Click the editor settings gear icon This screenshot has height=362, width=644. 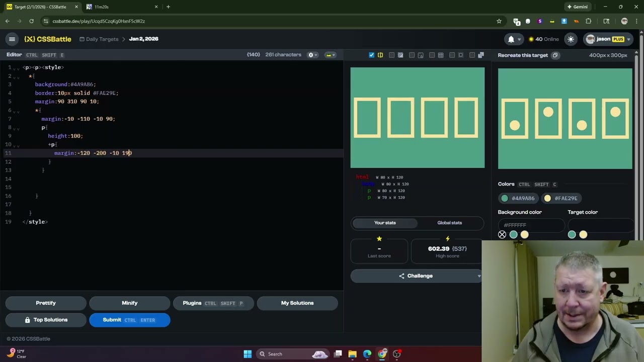coord(311,55)
